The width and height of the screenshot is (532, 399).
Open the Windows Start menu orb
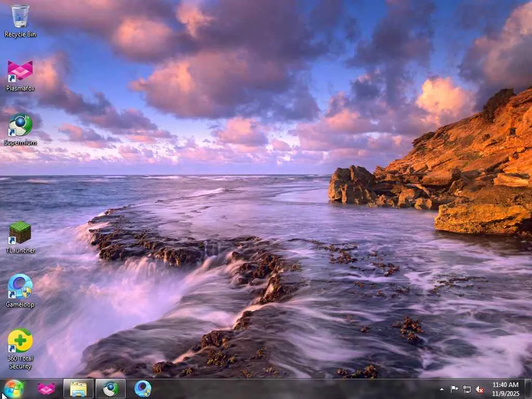click(14, 389)
